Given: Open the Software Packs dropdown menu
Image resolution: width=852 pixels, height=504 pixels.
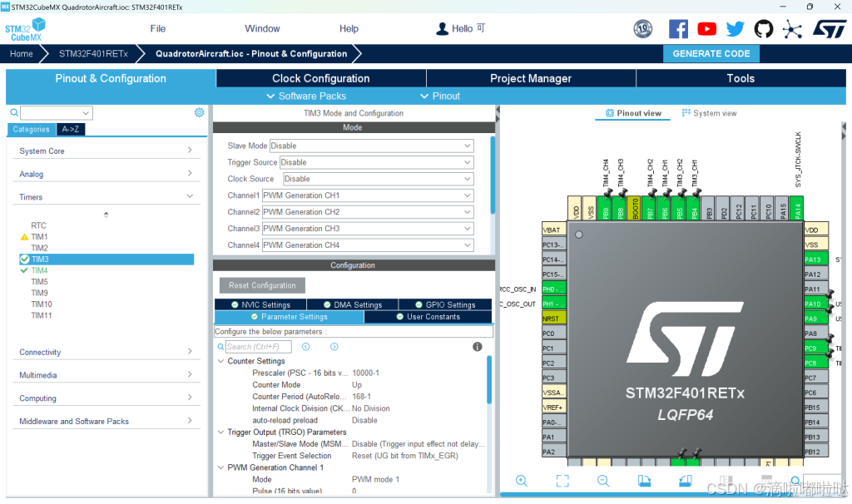Looking at the screenshot, I should 306,96.
